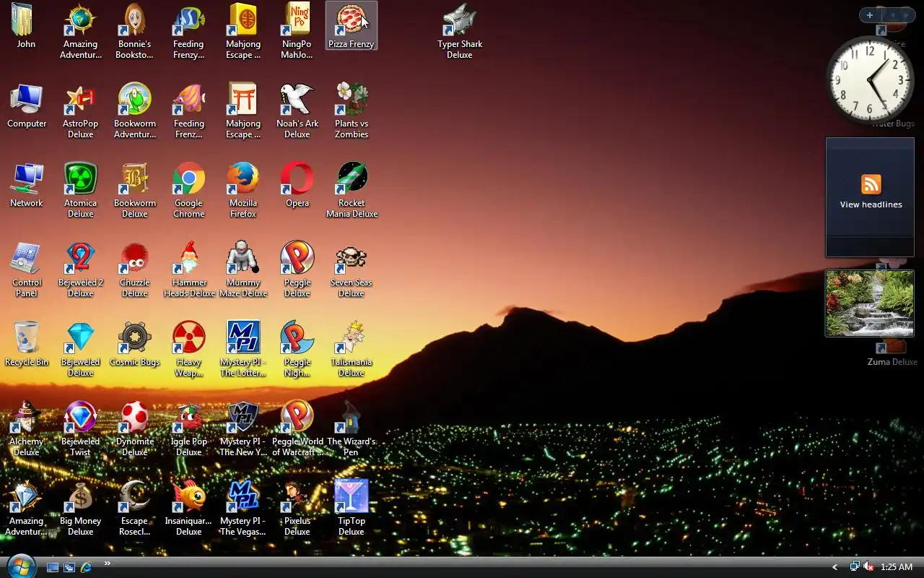Click the sidebar previous gadgets page arrow
Image resolution: width=924 pixels, height=578 pixels.
click(892, 15)
